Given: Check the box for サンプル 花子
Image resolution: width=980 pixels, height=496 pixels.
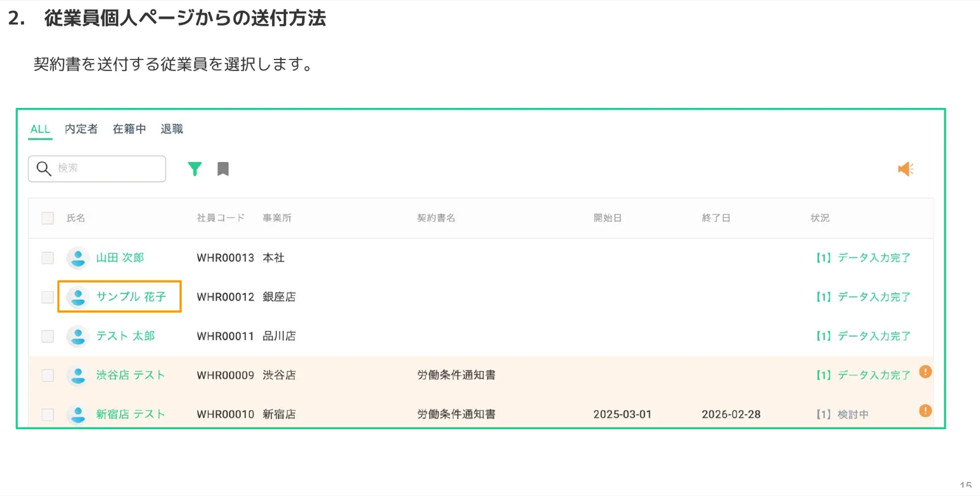Looking at the screenshot, I should click(x=48, y=297).
